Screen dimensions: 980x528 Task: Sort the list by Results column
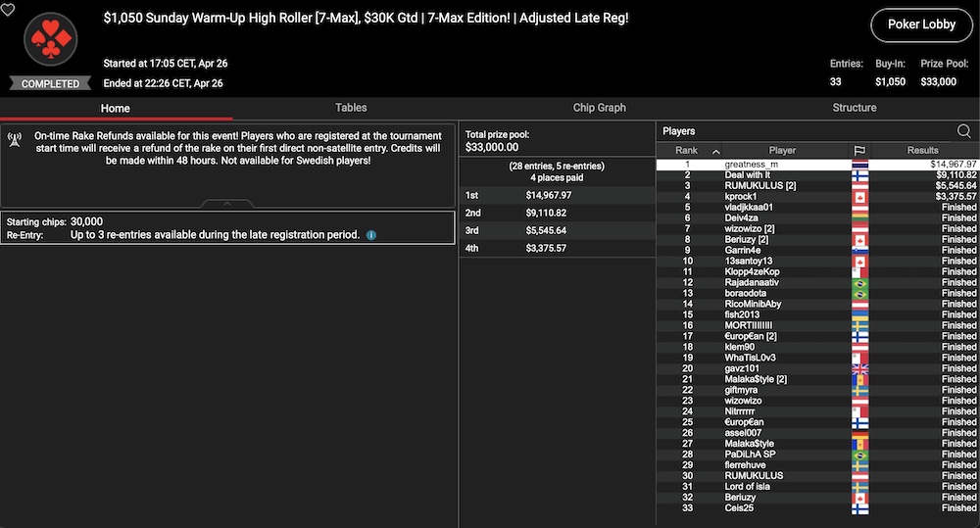click(922, 151)
